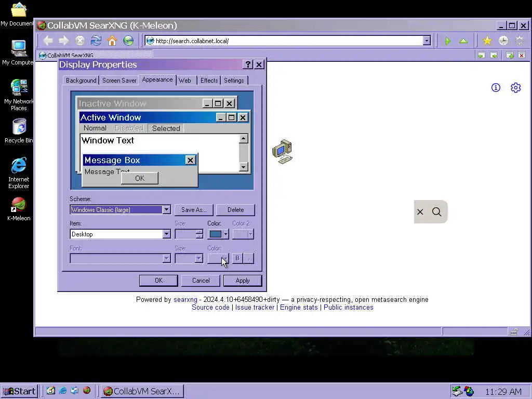Click the green Up triangle button

pos(463,41)
